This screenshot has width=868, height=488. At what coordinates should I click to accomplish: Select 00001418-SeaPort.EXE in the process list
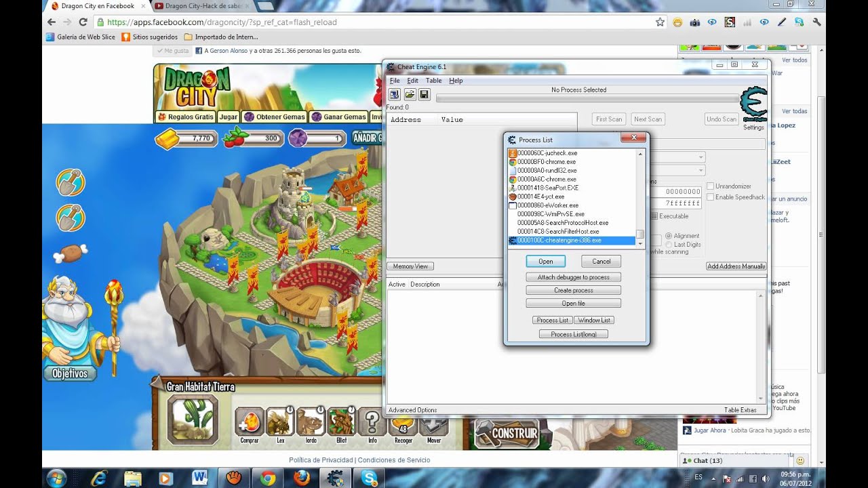click(572, 188)
